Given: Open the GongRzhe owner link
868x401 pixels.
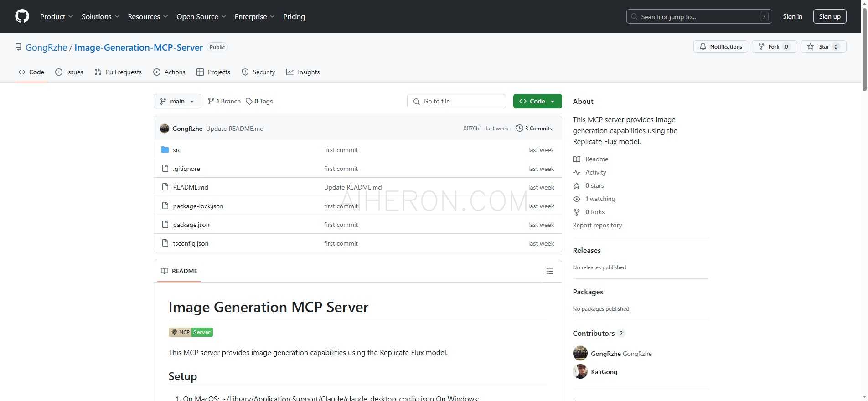Looking at the screenshot, I should click(46, 47).
